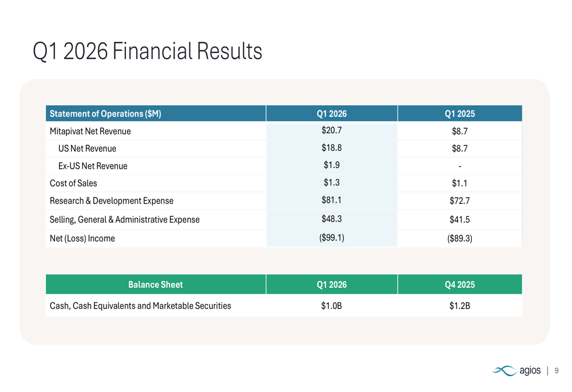This screenshot has width=572, height=392.
Task: Select the green Balance Sheet header
Action: tap(156, 284)
